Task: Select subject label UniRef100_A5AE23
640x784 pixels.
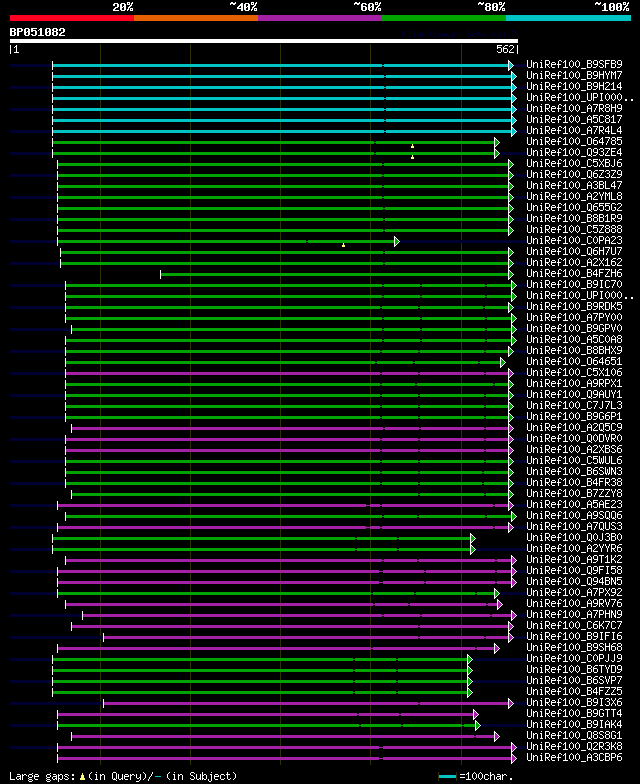Action: [x=574, y=504]
